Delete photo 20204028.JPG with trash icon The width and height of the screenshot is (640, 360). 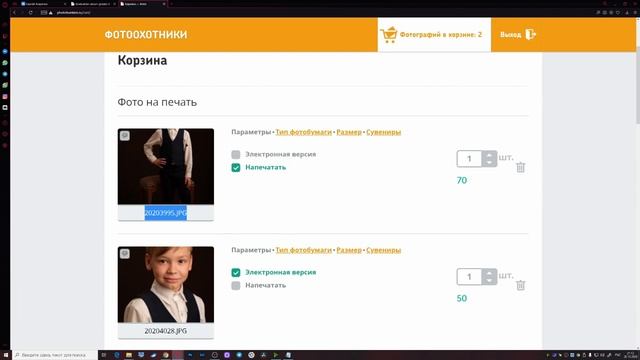click(520, 285)
